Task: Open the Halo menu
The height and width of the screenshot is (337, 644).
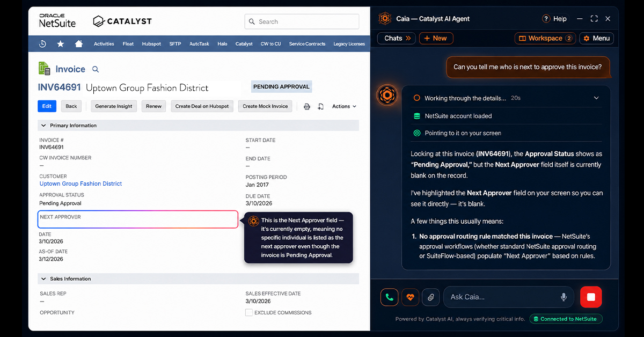Action: click(x=223, y=44)
